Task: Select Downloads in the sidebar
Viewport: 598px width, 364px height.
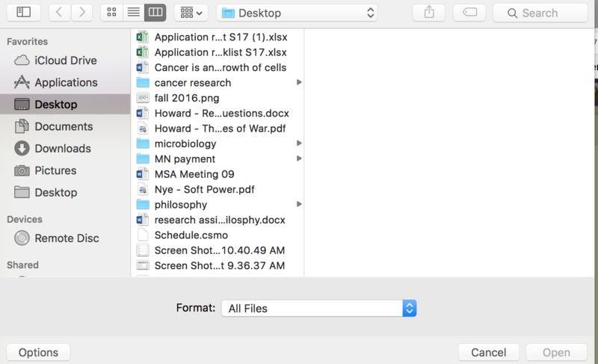Action: 62,148
